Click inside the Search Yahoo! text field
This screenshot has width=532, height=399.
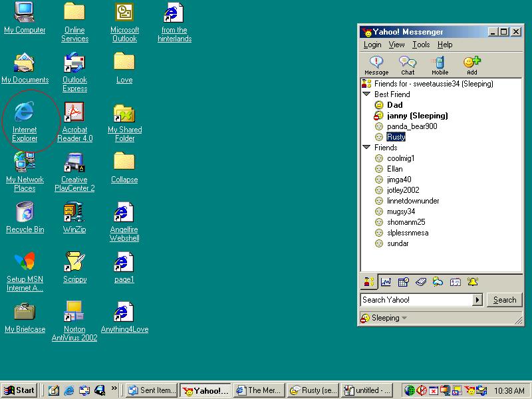click(416, 300)
